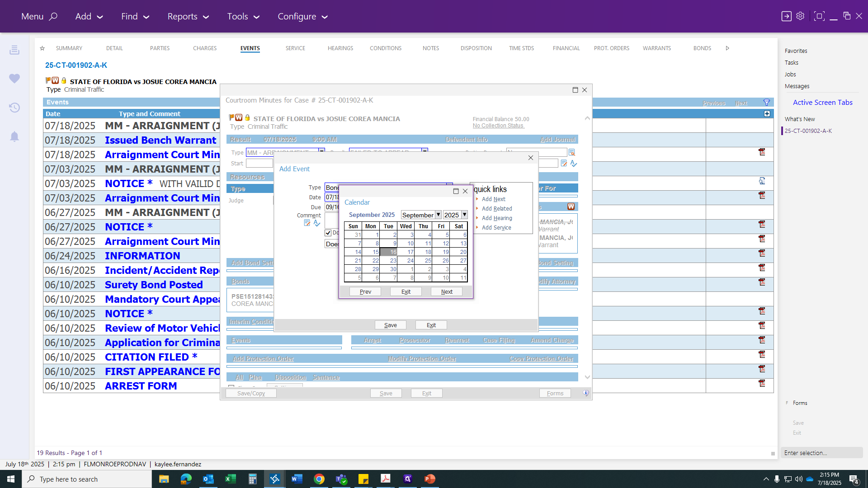The height and width of the screenshot is (488, 868).
Task: Open PDF icon for INFORMATION row
Action: point(762,253)
